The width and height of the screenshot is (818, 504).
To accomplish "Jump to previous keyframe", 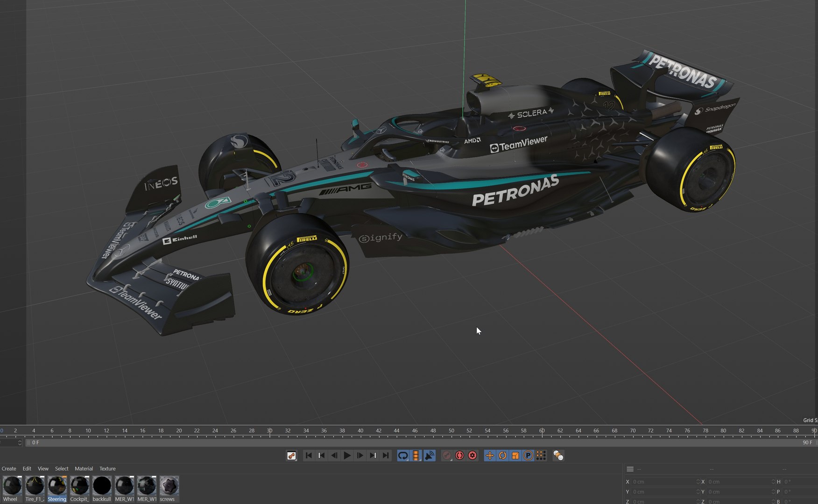I will 321,455.
